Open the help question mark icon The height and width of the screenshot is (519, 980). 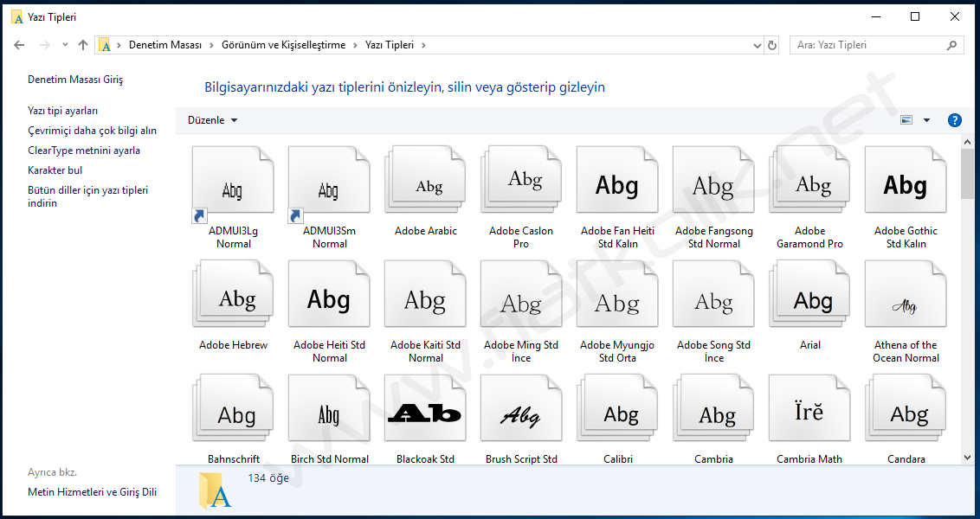[x=954, y=120]
